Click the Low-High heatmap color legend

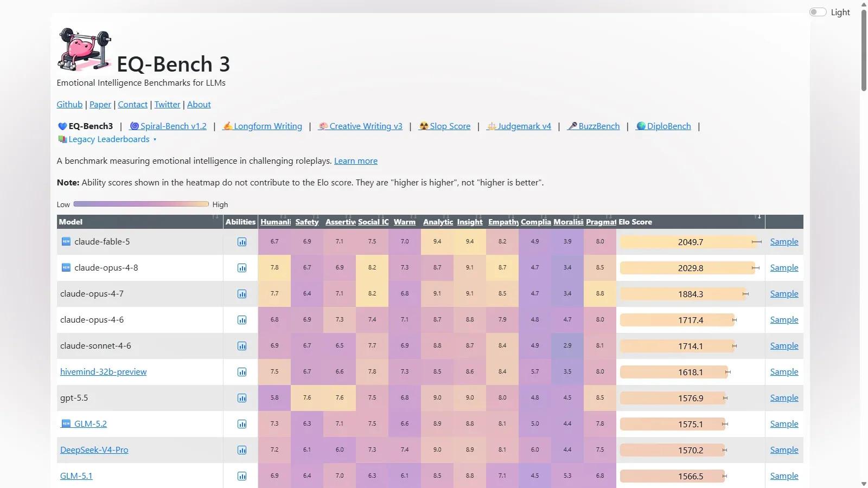click(x=141, y=204)
